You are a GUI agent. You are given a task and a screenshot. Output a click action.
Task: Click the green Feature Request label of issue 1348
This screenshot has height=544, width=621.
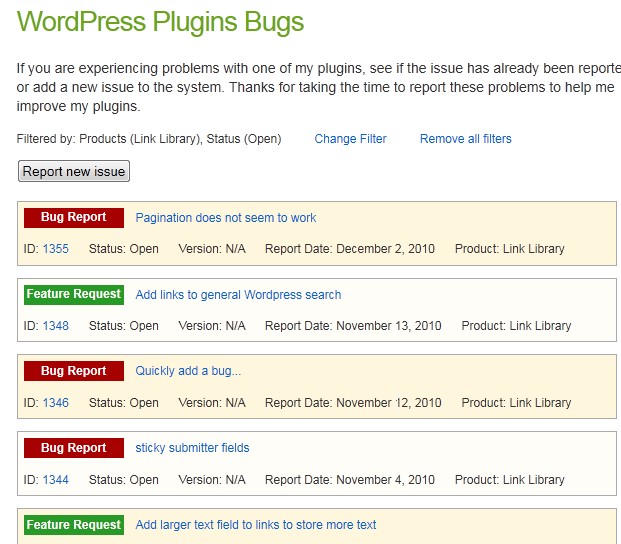pos(74,294)
